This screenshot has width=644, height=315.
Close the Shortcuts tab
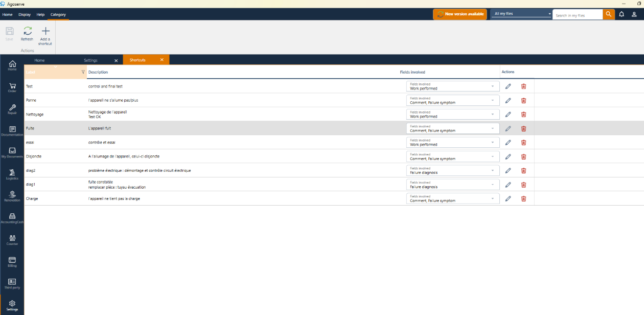[162, 60]
